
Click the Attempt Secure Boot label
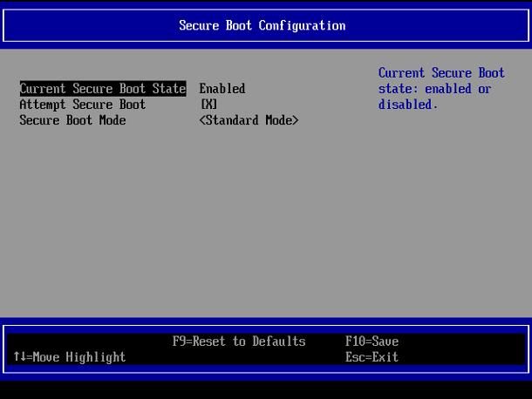83,105
